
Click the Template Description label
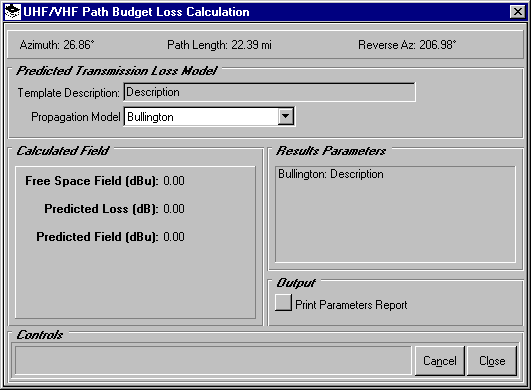[68, 93]
